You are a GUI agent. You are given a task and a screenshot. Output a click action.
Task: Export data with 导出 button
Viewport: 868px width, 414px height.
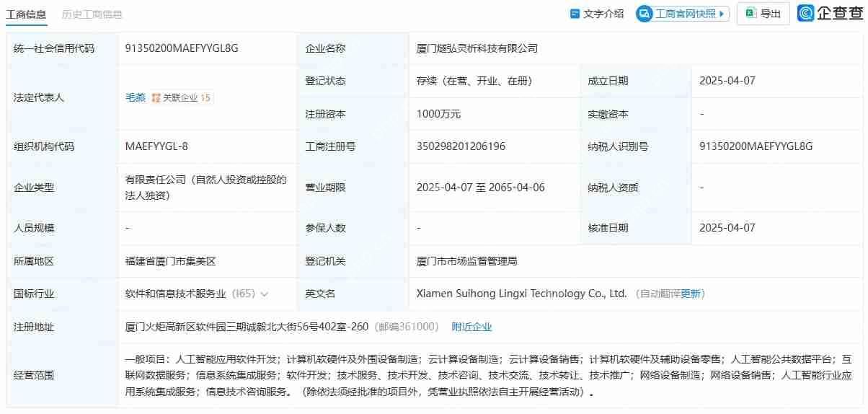(x=763, y=14)
